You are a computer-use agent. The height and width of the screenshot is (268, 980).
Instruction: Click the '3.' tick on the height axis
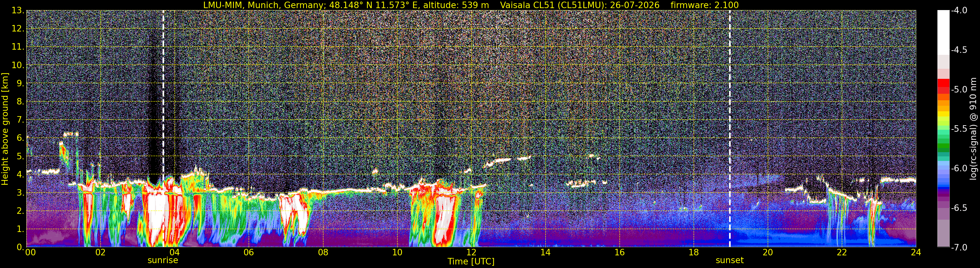point(20,193)
